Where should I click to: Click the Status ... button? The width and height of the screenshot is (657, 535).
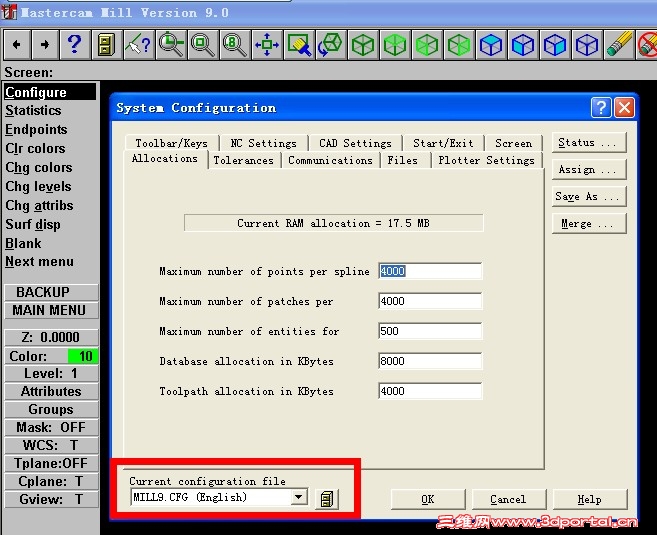[x=589, y=143]
